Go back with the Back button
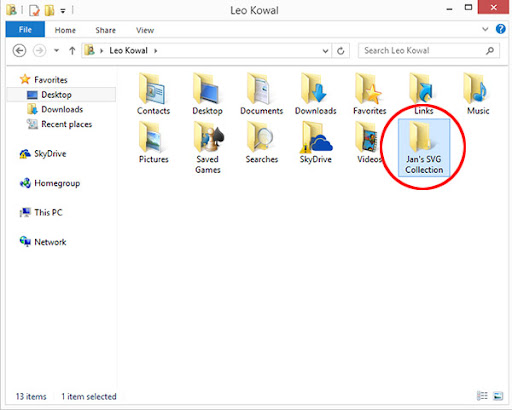The image size is (512, 410). (x=19, y=51)
